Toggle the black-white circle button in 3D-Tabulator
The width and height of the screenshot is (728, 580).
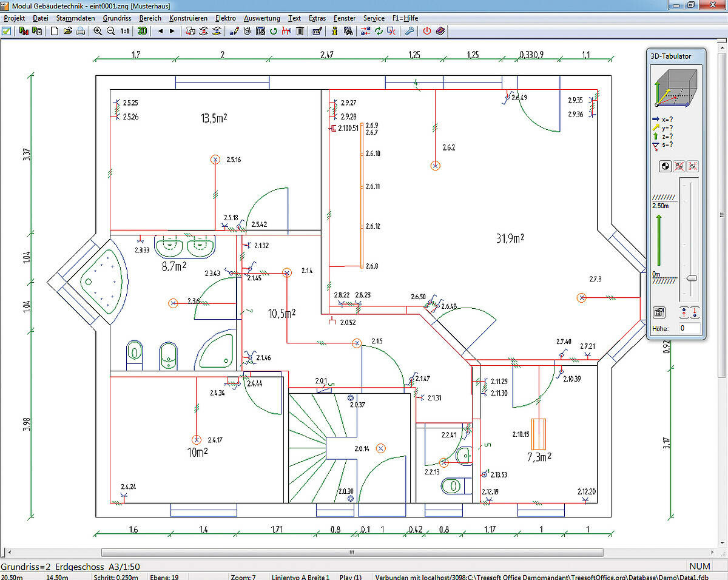click(x=666, y=166)
